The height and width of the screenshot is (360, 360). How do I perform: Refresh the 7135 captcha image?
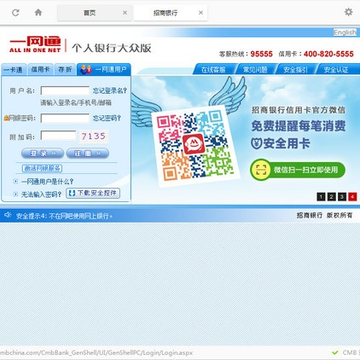pyautogui.click(x=93, y=136)
